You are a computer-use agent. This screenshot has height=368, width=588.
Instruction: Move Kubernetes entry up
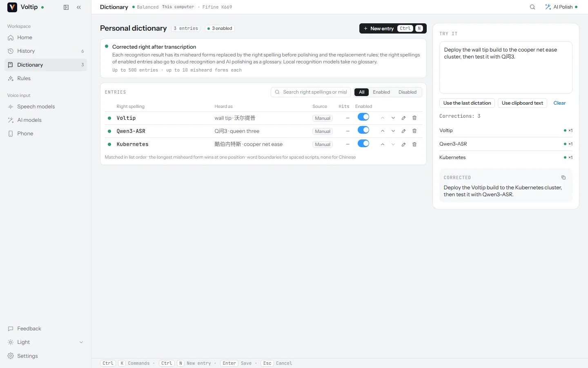pyautogui.click(x=383, y=144)
